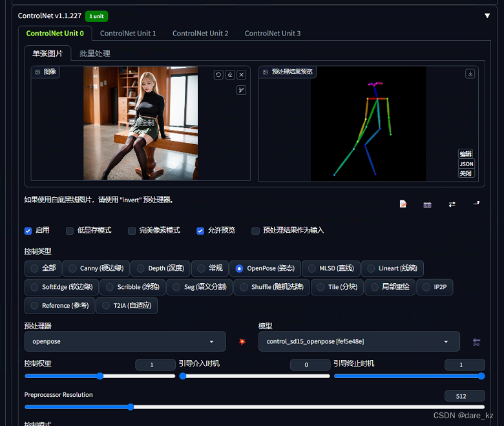The width and height of the screenshot is (504, 426).
Task: Download the preprocessor preview result
Action: [470, 74]
